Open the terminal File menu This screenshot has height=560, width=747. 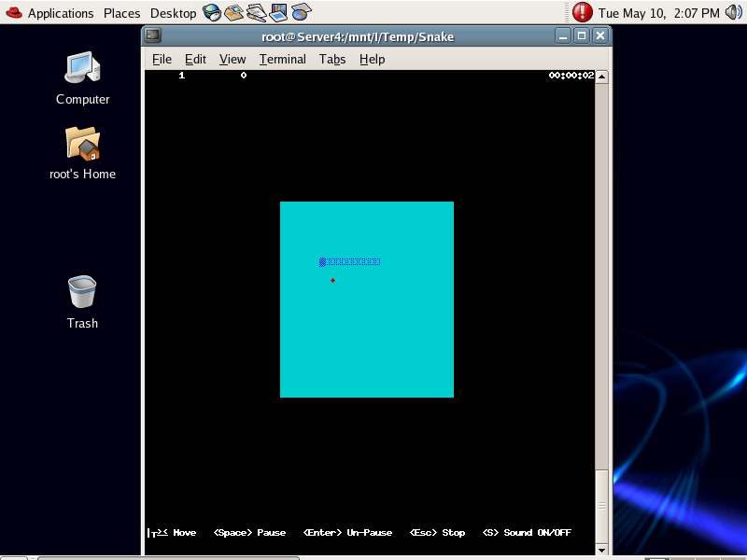tap(162, 59)
